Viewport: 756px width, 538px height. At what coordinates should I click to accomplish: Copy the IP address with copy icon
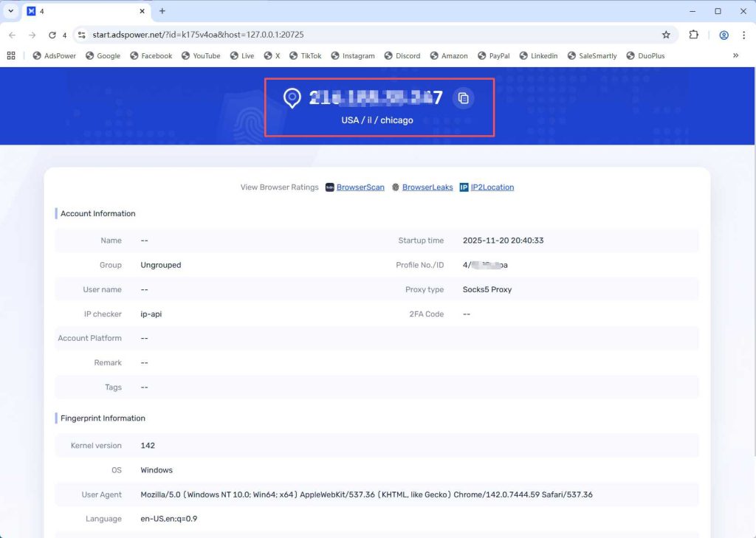(x=463, y=98)
